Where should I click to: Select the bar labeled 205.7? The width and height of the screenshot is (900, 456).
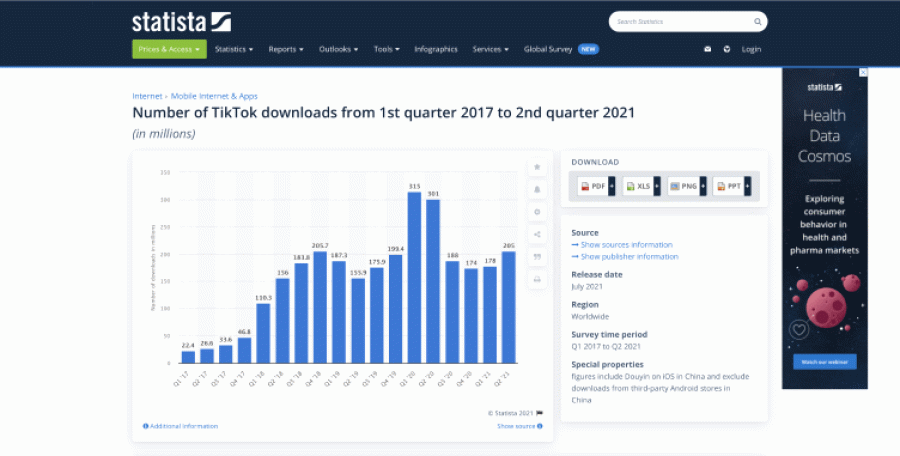tap(320, 307)
